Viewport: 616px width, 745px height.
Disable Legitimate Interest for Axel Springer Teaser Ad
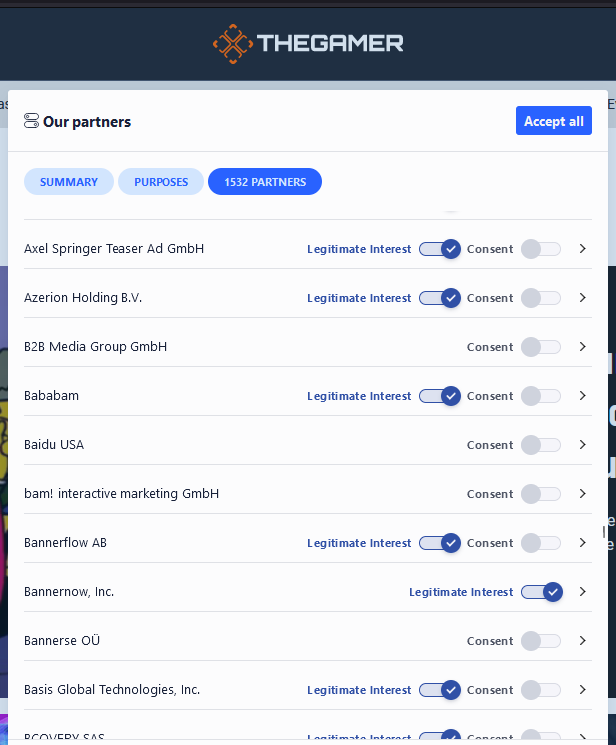point(440,249)
